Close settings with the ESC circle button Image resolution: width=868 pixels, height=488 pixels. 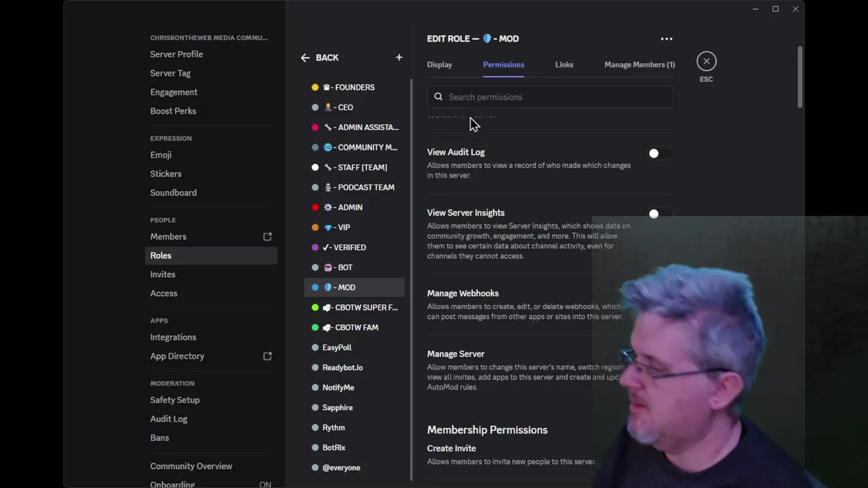click(707, 62)
